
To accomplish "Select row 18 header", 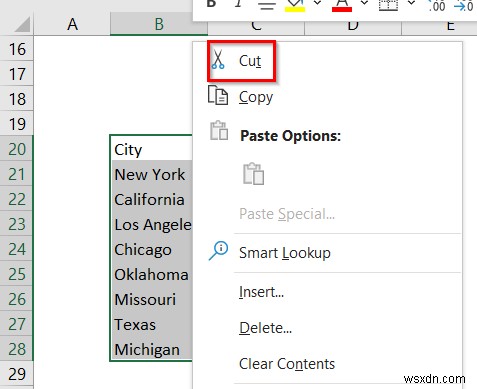I will (17, 99).
